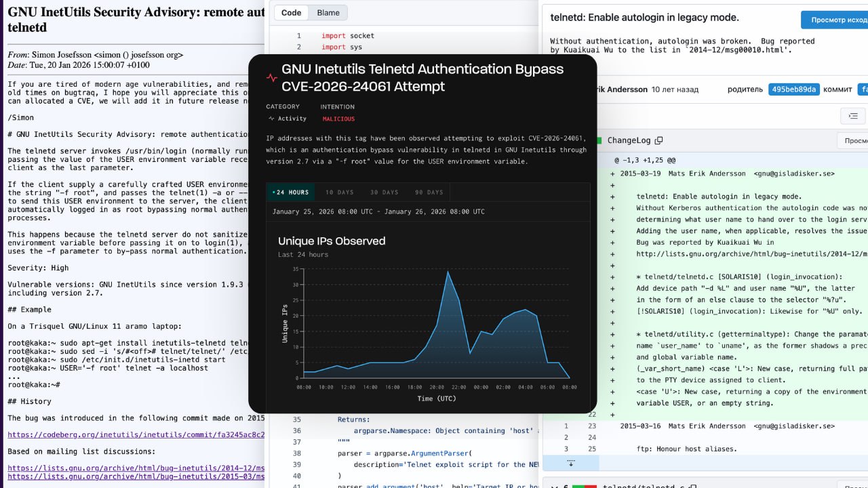Viewport: 868px width, 488px height.
Task: Open parent commit 495beb89da
Action: tap(794, 89)
